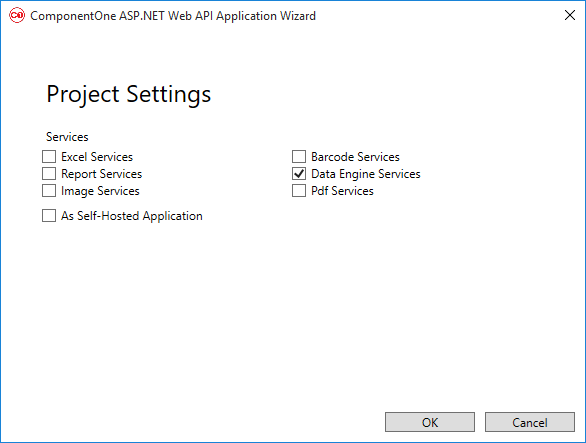Click the "Pdf Services" label text

coord(342,191)
